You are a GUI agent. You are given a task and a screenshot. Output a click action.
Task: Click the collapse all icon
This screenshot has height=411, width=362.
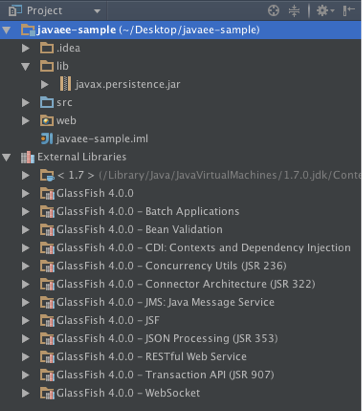click(294, 11)
